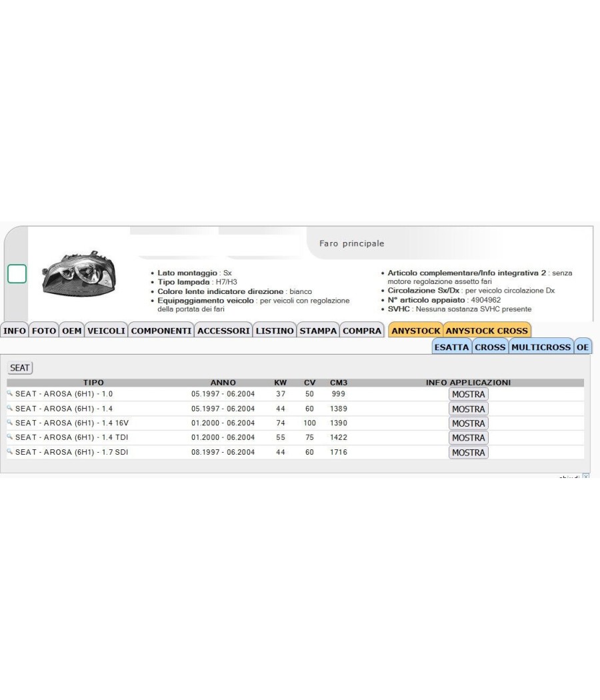Click the KW column header
600x700 pixels.
click(x=281, y=383)
